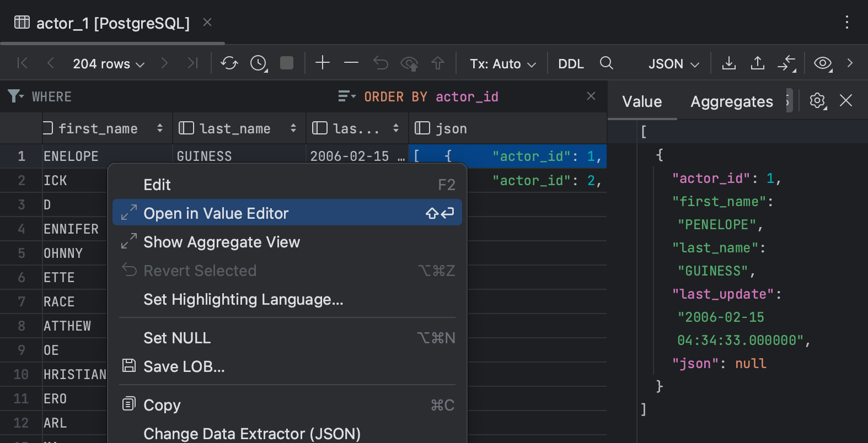868x443 pixels.
Task: Toggle the eye view options icon
Action: [x=823, y=63]
